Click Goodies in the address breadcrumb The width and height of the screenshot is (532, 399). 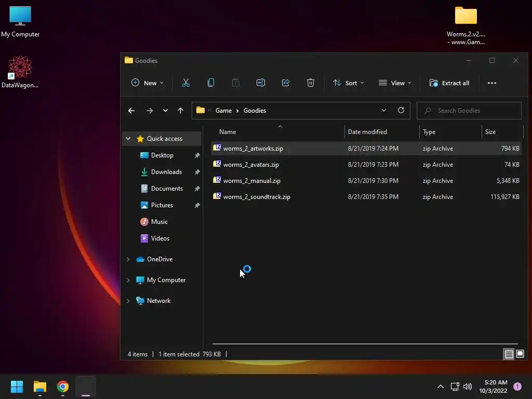[255, 111]
